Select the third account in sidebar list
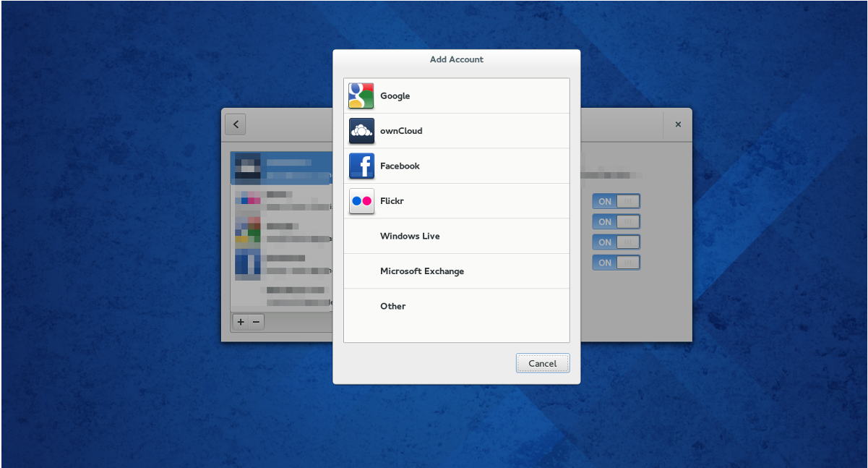This screenshot has width=868, height=468. [282, 231]
